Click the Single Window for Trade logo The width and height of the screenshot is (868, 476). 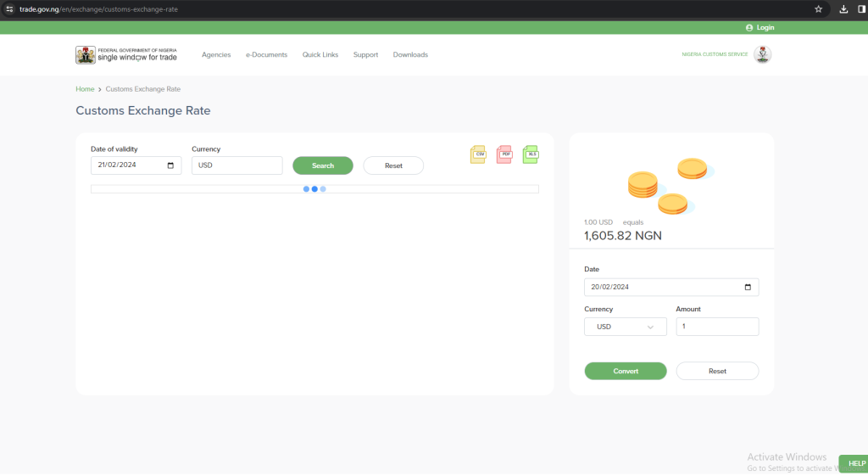point(126,55)
